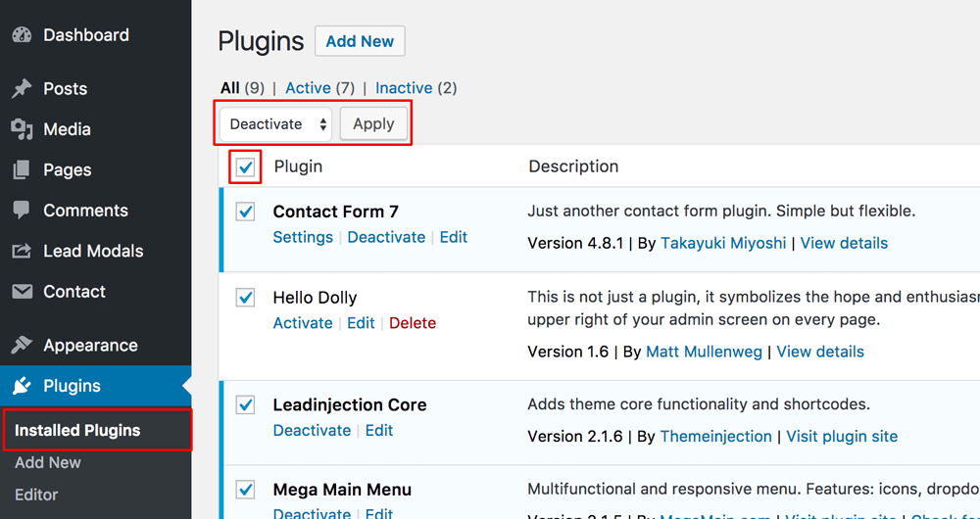Click the Description column header
Screen dimensions: 980x519
[573, 166]
